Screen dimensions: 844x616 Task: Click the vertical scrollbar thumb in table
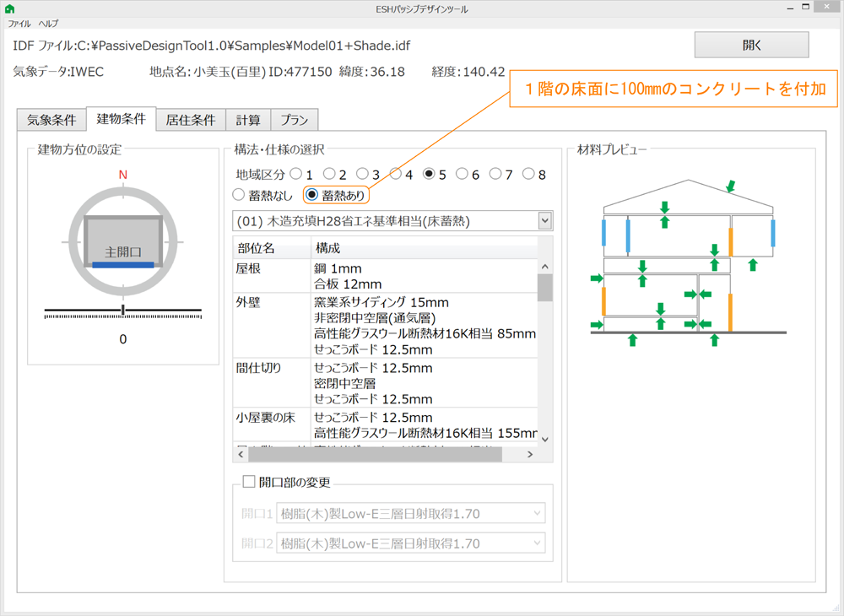544,287
